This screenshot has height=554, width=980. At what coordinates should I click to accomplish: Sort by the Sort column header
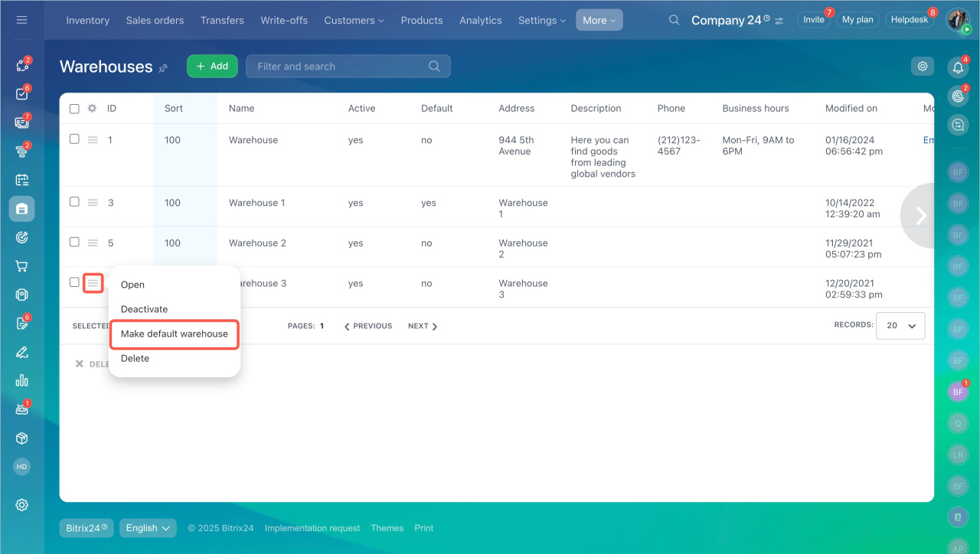174,109
